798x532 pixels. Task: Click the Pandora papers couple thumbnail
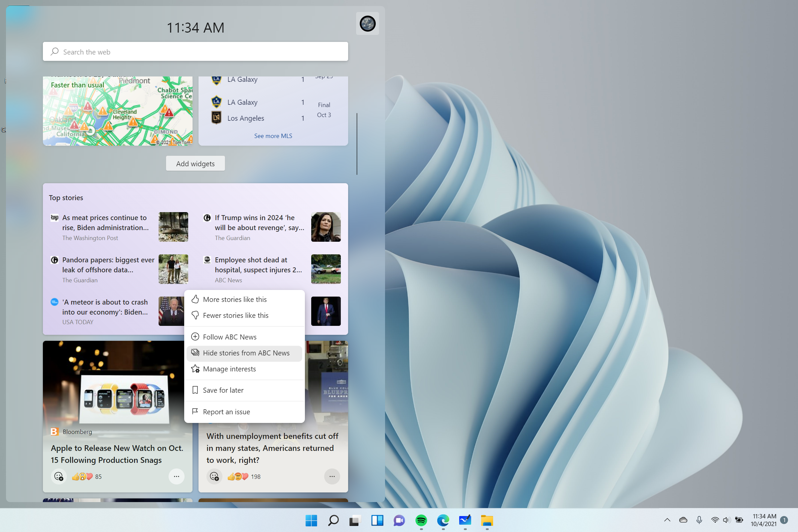[x=173, y=269]
